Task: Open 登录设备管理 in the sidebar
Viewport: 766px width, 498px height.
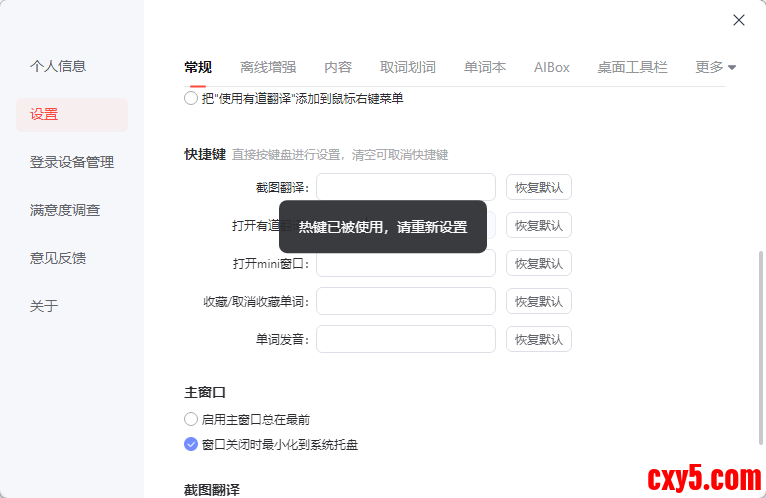Action: [x=72, y=162]
